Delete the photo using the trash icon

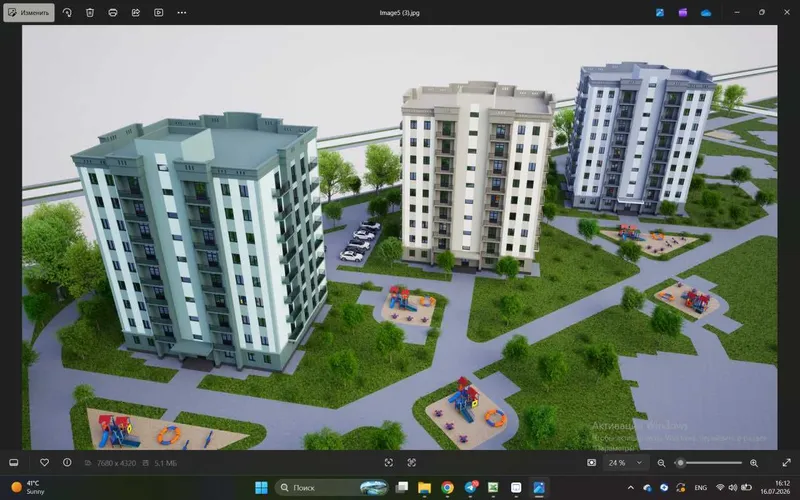[90, 12]
